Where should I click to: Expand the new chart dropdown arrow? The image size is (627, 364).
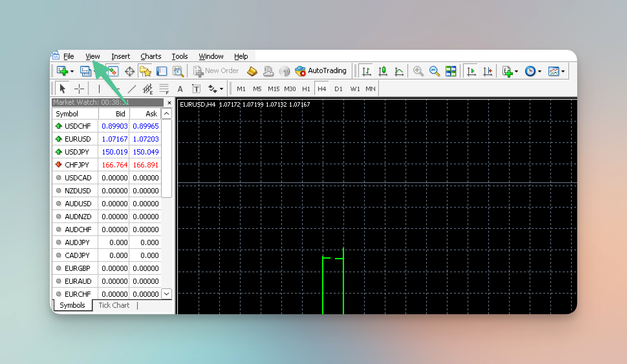tap(72, 71)
